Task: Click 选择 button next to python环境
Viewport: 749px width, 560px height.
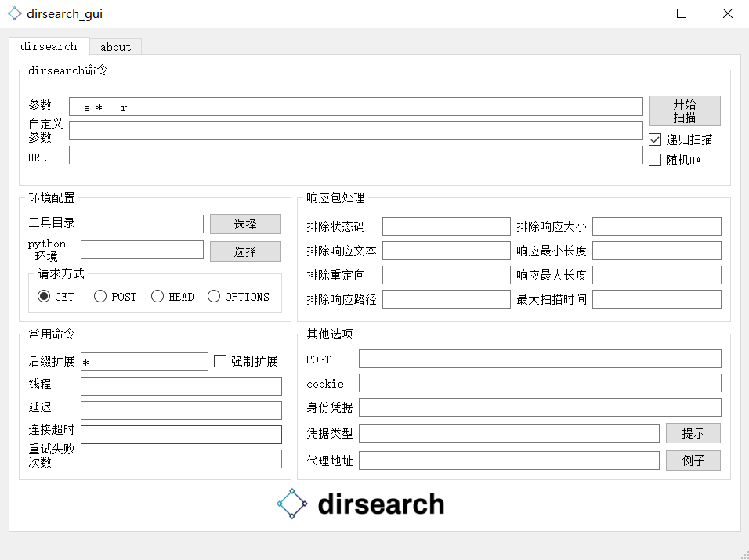Action: [245, 251]
